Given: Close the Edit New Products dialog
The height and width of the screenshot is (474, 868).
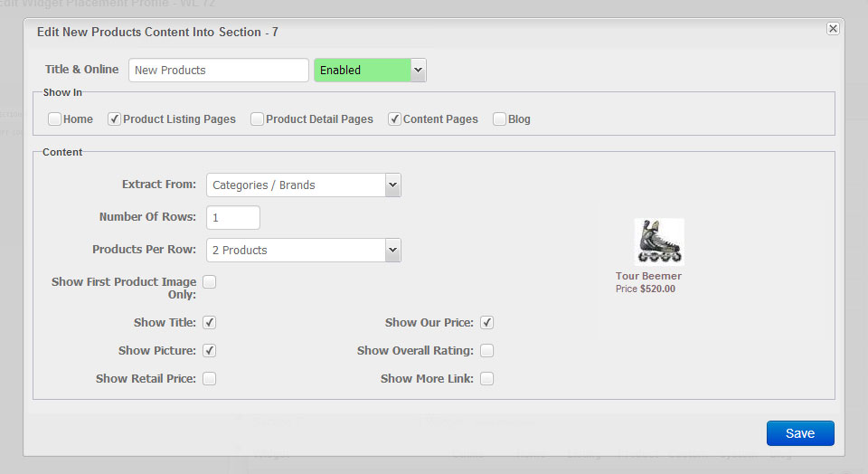Looking at the screenshot, I should (833, 28).
